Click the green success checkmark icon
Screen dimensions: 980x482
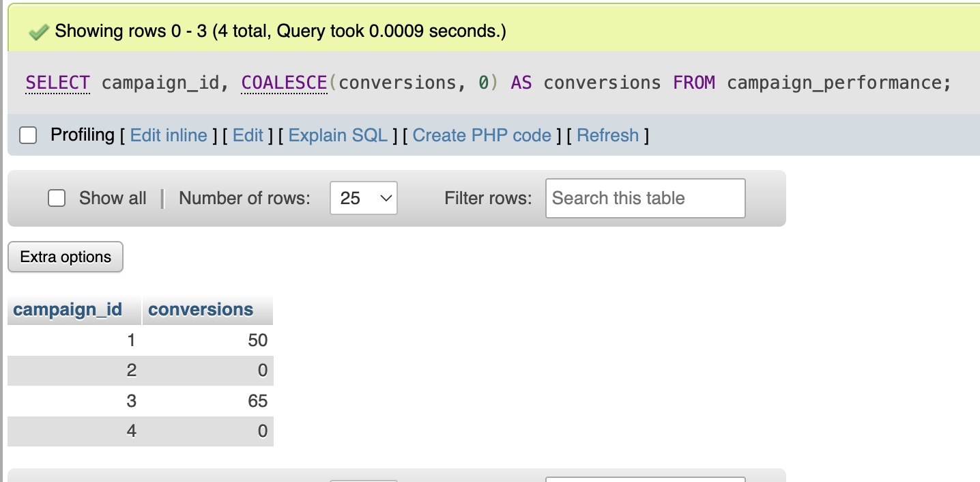pyautogui.click(x=39, y=31)
